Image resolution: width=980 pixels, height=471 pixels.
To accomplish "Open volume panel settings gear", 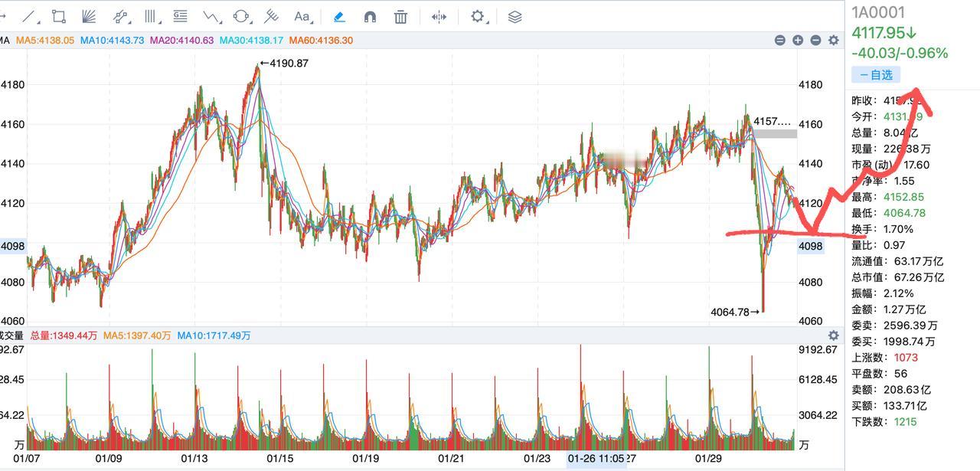I will click(x=834, y=335).
